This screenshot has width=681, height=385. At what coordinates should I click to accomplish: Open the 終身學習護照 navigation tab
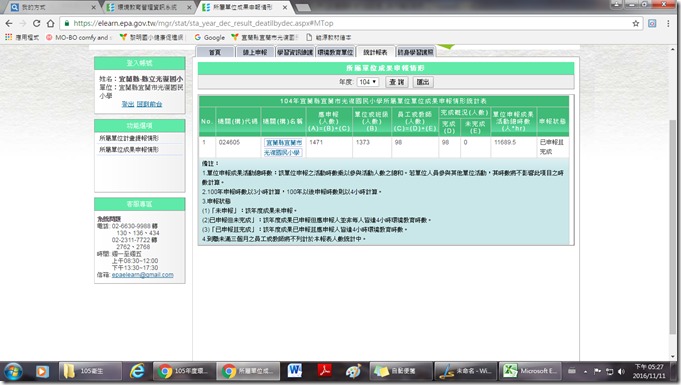(416, 52)
